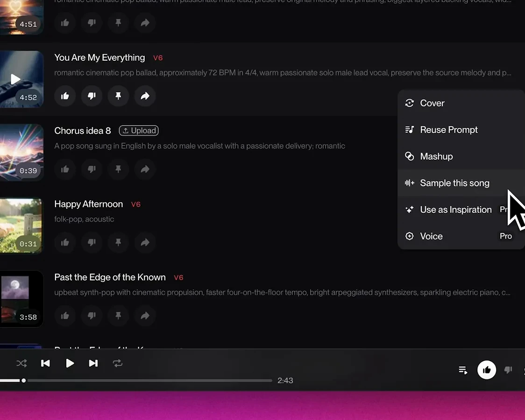Seek on the playback progress bar
Screen dimensions: 525x420
pyautogui.click(x=136, y=380)
